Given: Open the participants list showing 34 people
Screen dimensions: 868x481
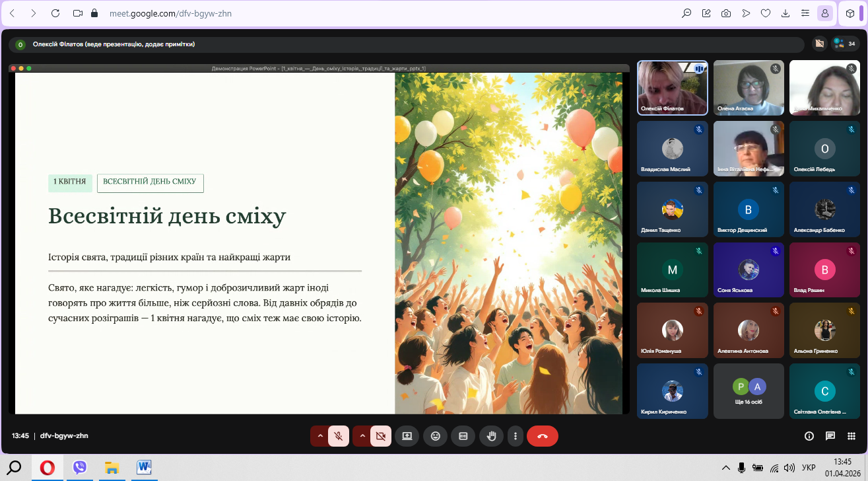Looking at the screenshot, I should [846, 44].
